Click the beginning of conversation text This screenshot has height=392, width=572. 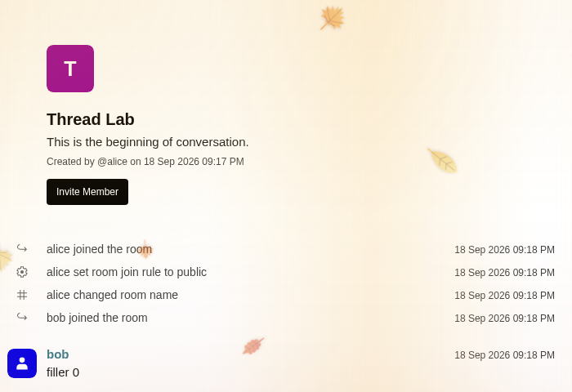pos(148,142)
